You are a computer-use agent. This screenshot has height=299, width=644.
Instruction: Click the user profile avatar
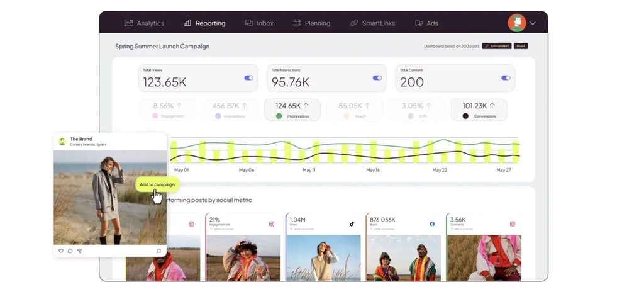pyautogui.click(x=517, y=23)
